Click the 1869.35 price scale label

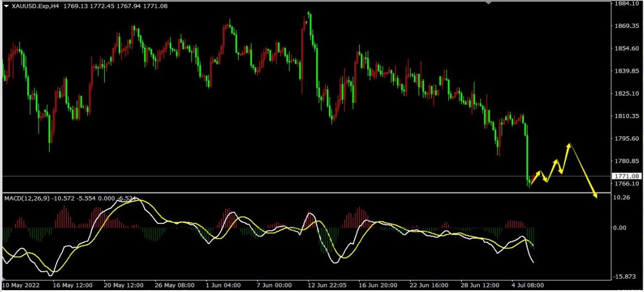click(628, 26)
